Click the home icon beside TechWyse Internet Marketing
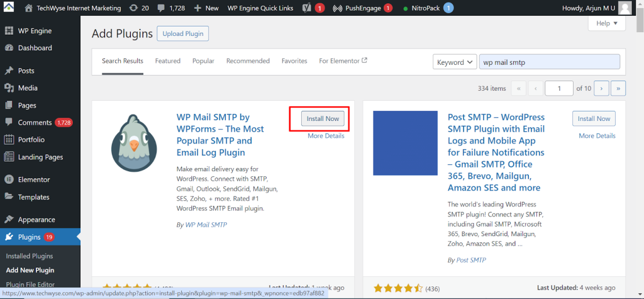 pyautogui.click(x=29, y=8)
